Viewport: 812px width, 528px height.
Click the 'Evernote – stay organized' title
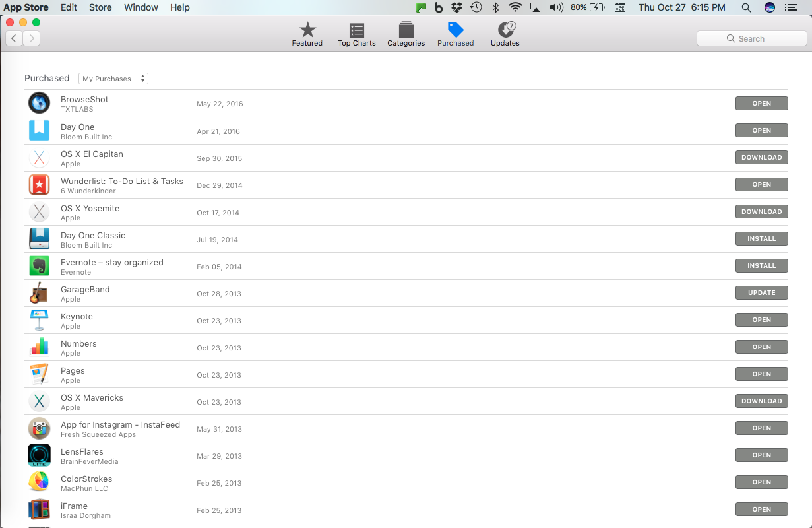coord(112,262)
